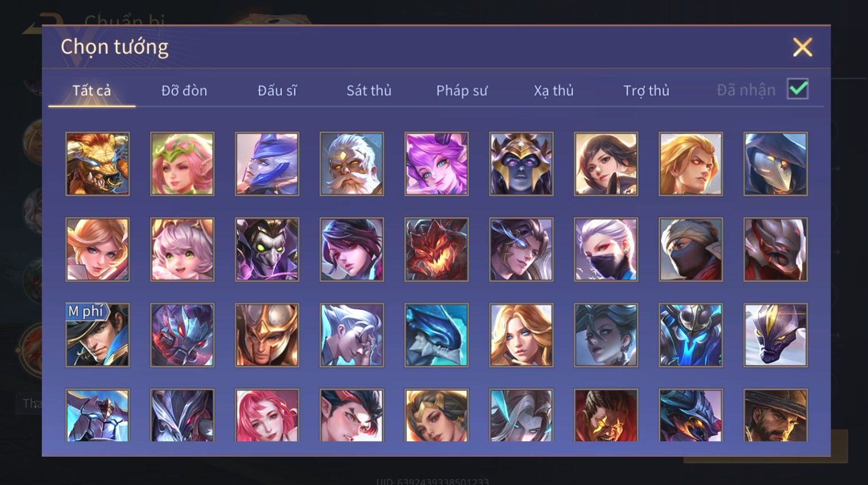The height and width of the screenshot is (485, 868).
Task: Choose the pink-haired hero with green crown
Action: (x=182, y=164)
